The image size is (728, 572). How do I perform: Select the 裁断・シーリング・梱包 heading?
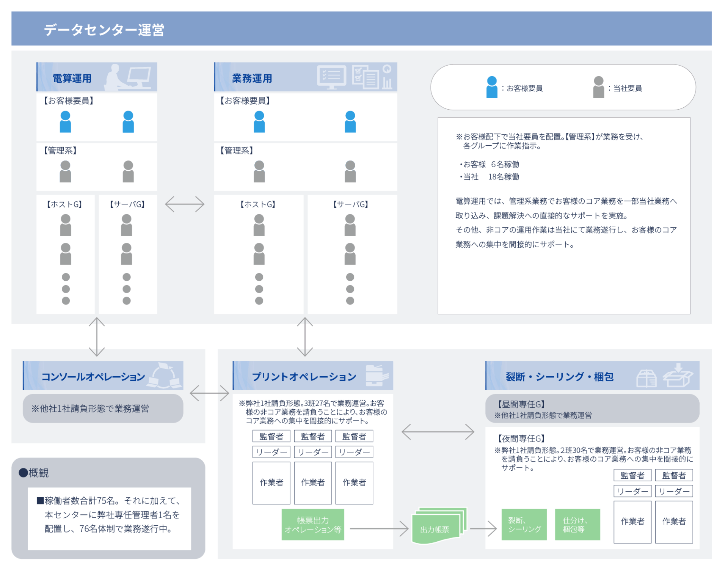point(560,377)
